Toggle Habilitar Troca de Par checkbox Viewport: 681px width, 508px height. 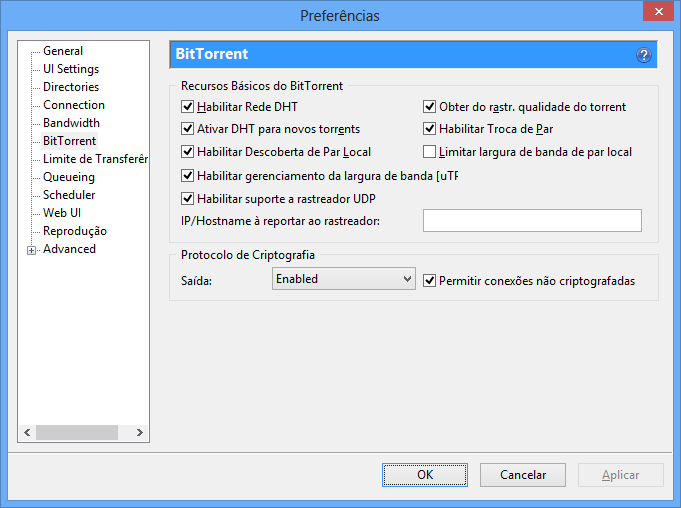(429, 129)
